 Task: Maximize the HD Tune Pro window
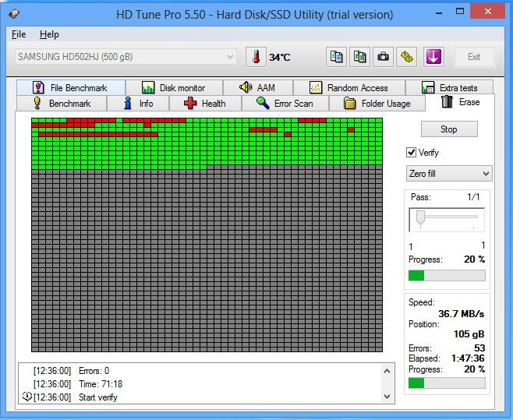[460, 12]
